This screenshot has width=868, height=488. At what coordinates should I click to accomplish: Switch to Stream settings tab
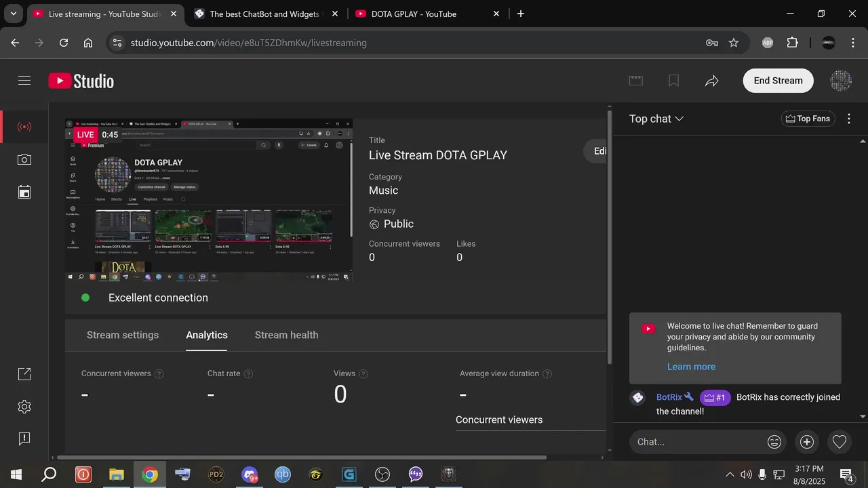tap(123, 335)
